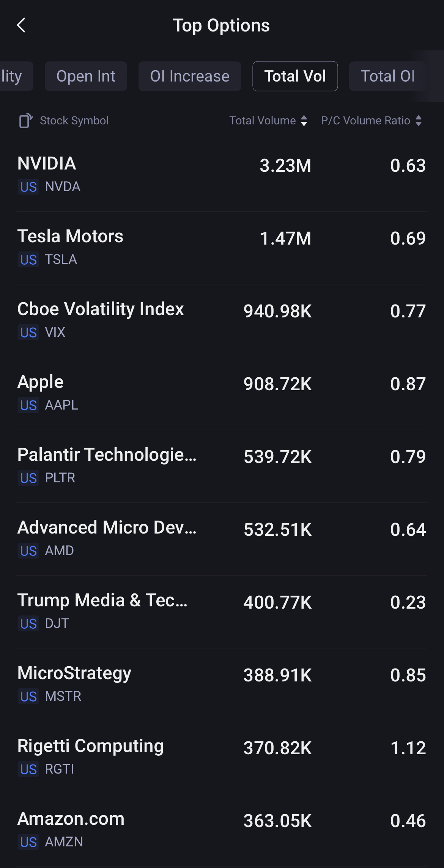
Task: Tap the rotate icon beside Stock Symbol
Action: (26, 121)
